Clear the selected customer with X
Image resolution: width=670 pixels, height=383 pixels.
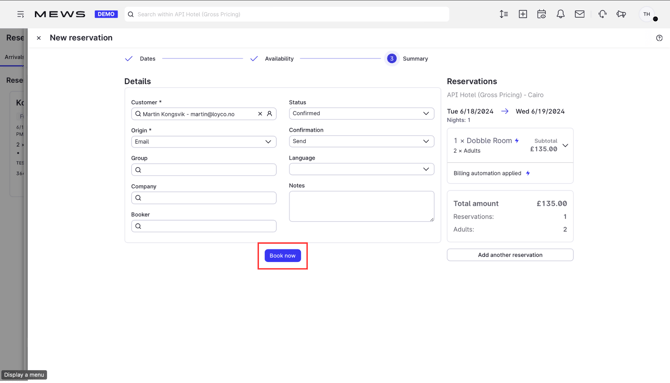click(260, 114)
